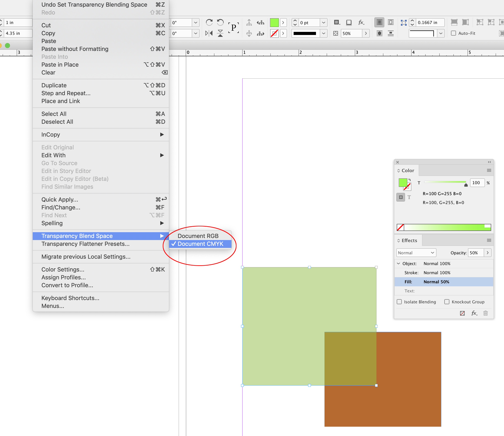
Task: Select the No Text Wrap icon
Action: click(x=379, y=22)
